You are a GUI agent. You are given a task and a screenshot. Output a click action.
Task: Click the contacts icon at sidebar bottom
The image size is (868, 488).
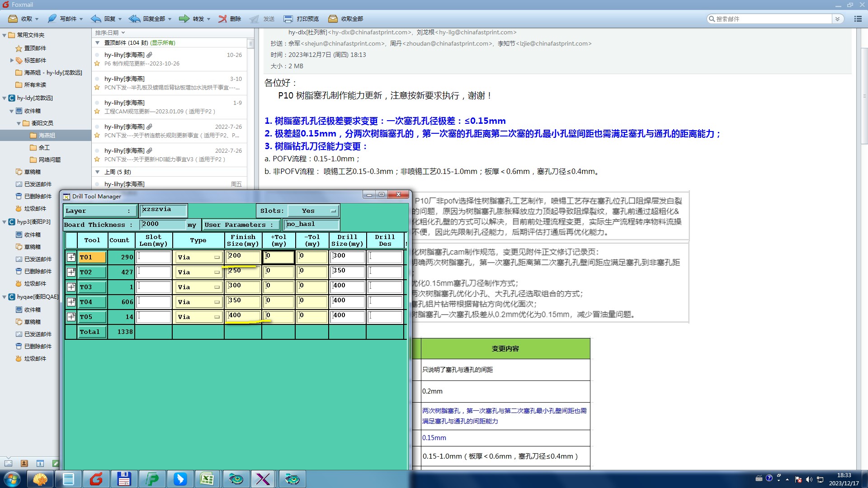(24, 463)
